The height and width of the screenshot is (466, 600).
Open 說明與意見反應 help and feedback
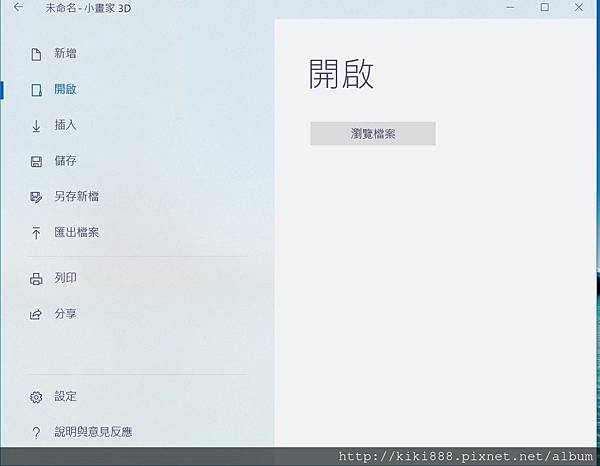click(93, 432)
